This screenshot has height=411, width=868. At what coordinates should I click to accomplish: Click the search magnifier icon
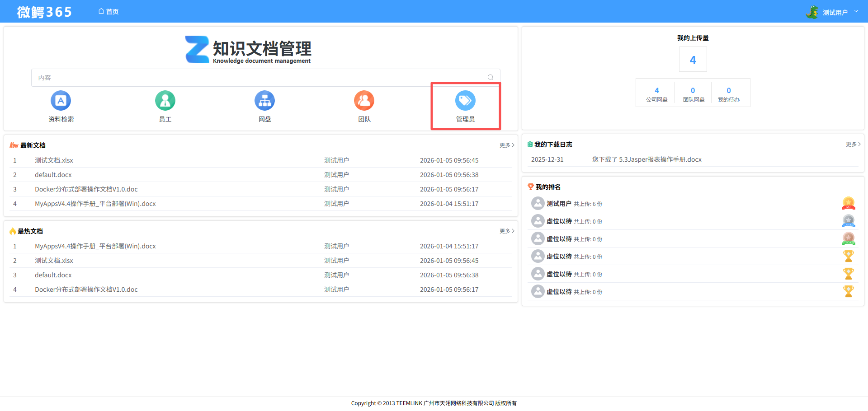click(491, 77)
